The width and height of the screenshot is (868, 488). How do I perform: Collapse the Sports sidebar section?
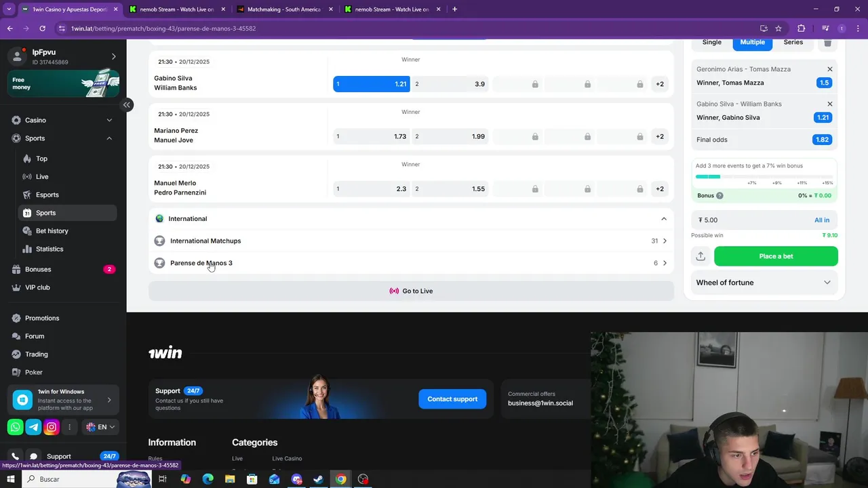click(x=62, y=138)
